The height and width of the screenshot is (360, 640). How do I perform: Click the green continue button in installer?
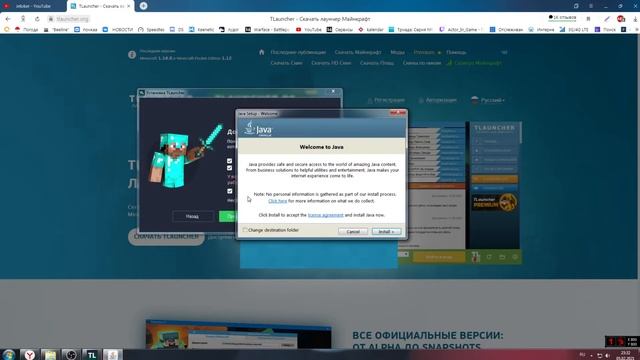(227, 216)
